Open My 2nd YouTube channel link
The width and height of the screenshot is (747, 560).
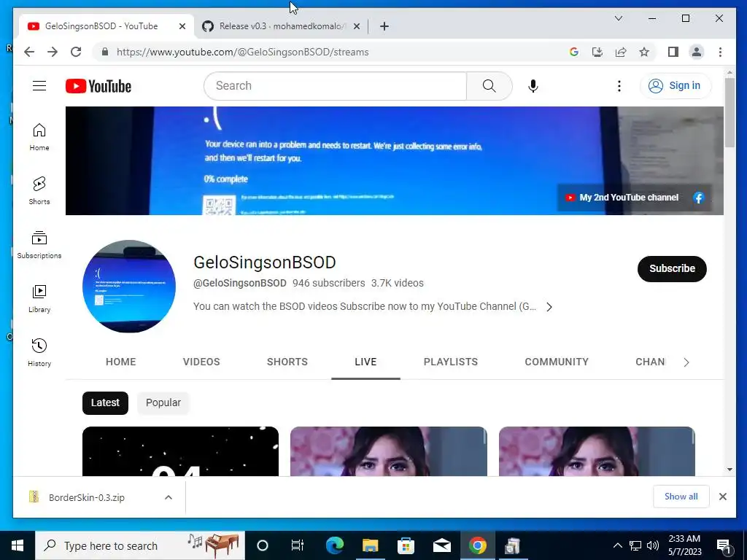(622, 198)
